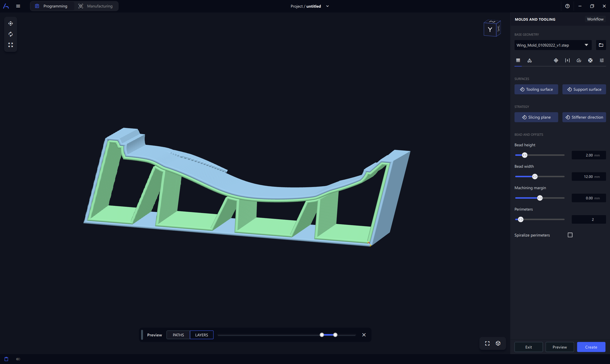Open the hamburger main menu
610x364 pixels.
[x=18, y=6]
